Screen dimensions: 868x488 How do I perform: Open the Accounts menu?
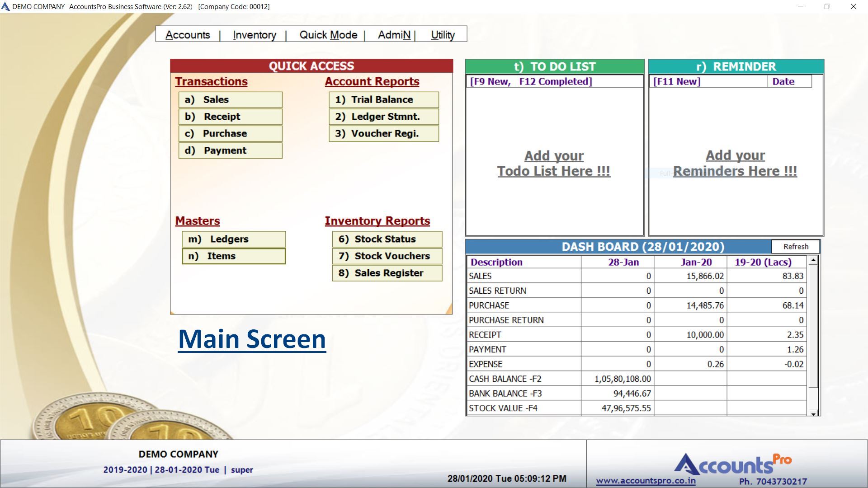tap(188, 35)
